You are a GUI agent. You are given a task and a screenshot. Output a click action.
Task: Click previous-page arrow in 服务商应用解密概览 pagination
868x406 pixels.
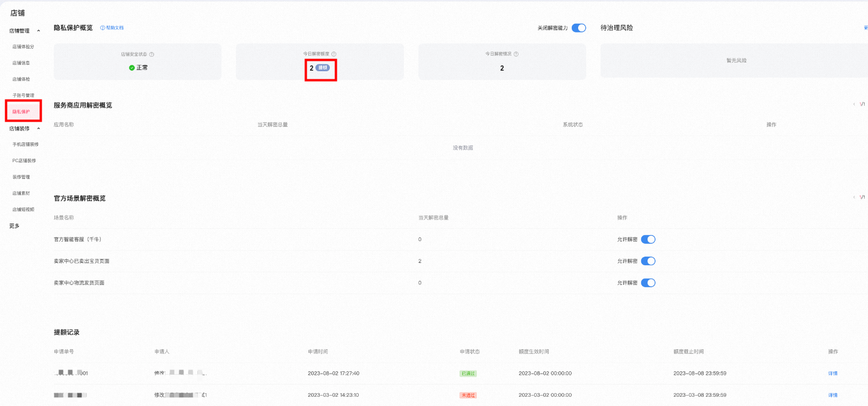point(854,104)
